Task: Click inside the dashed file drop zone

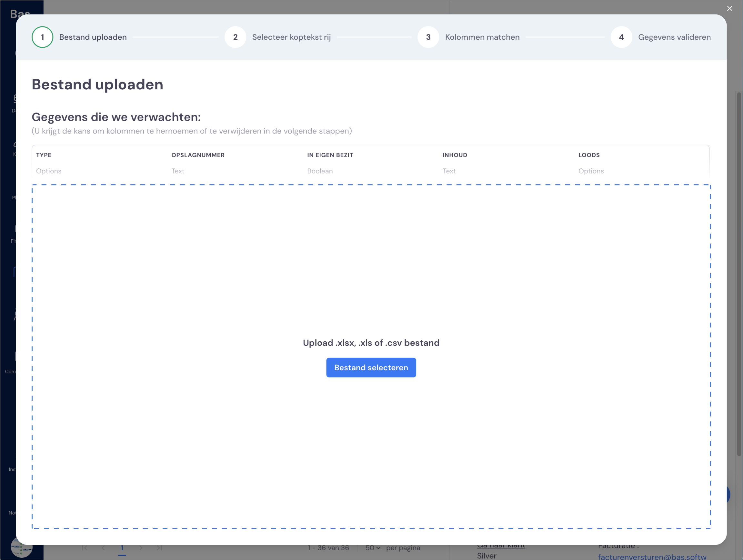Action: click(x=371, y=269)
